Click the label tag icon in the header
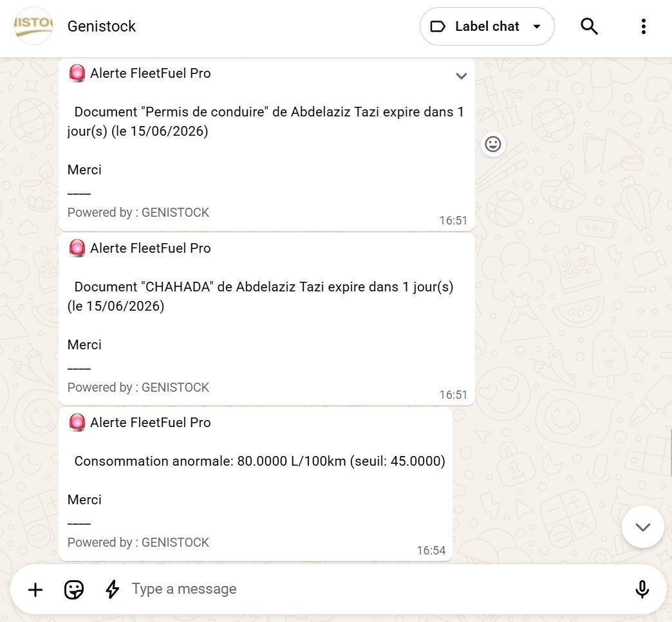The width and height of the screenshot is (672, 622). (x=438, y=26)
